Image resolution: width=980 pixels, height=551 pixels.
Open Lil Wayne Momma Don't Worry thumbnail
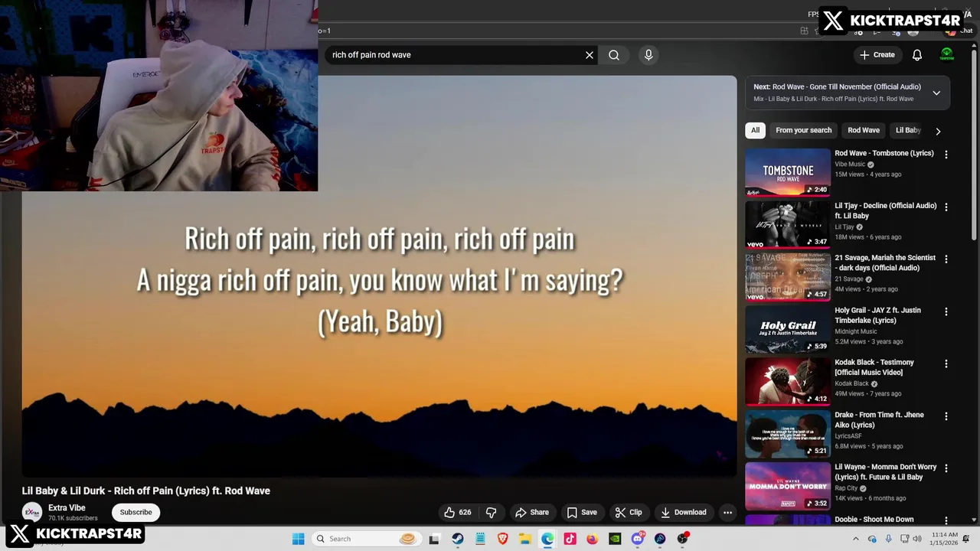tap(788, 486)
